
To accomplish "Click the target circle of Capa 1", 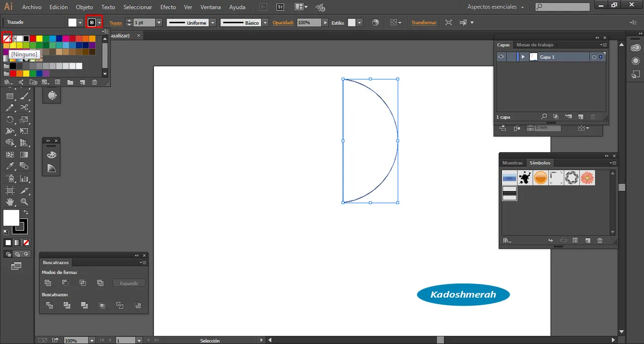I will point(594,57).
